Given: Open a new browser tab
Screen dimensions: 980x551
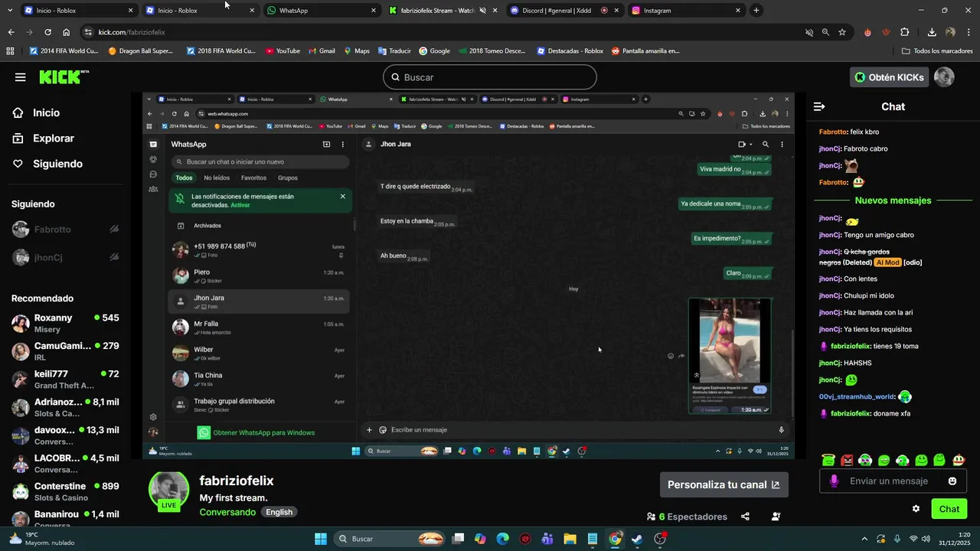Looking at the screenshot, I should pyautogui.click(x=756, y=10).
